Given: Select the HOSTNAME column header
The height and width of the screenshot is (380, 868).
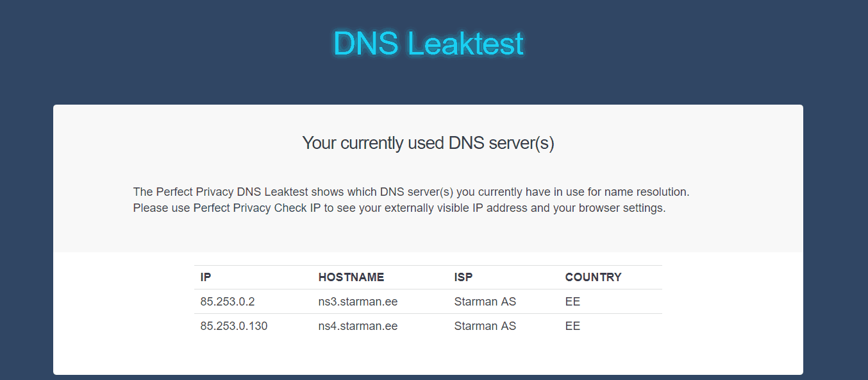Looking at the screenshot, I should [351, 277].
